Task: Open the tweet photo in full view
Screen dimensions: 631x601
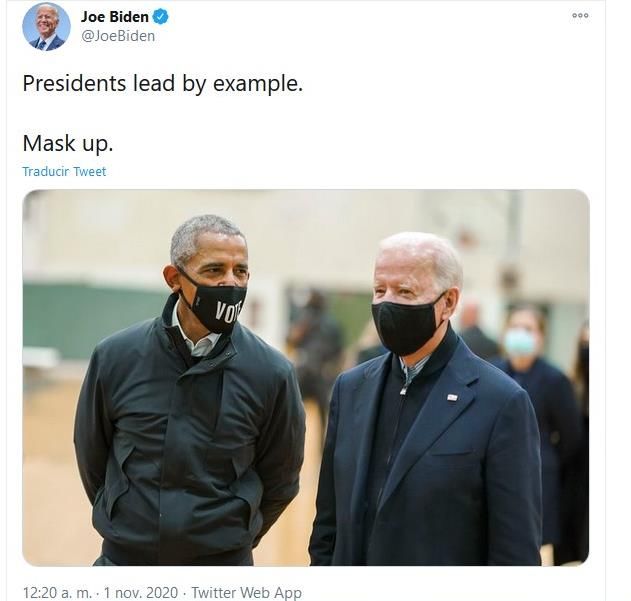Action: pyautogui.click(x=306, y=377)
